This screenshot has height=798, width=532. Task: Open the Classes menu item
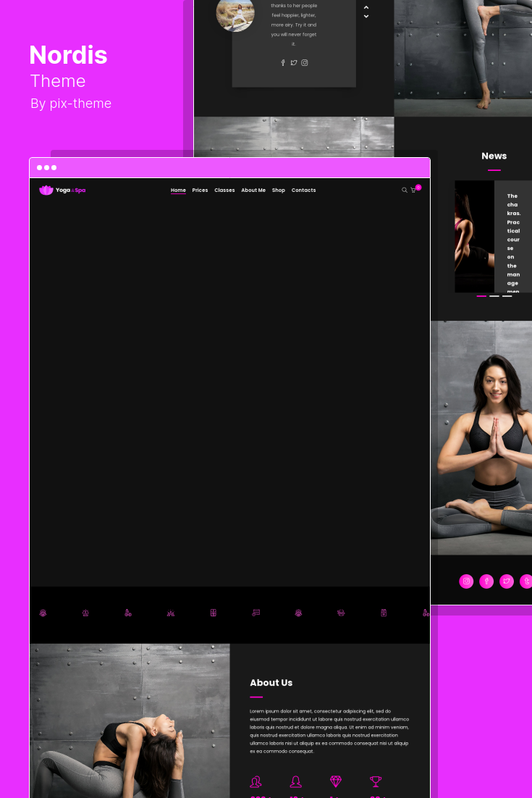click(224, 190)
